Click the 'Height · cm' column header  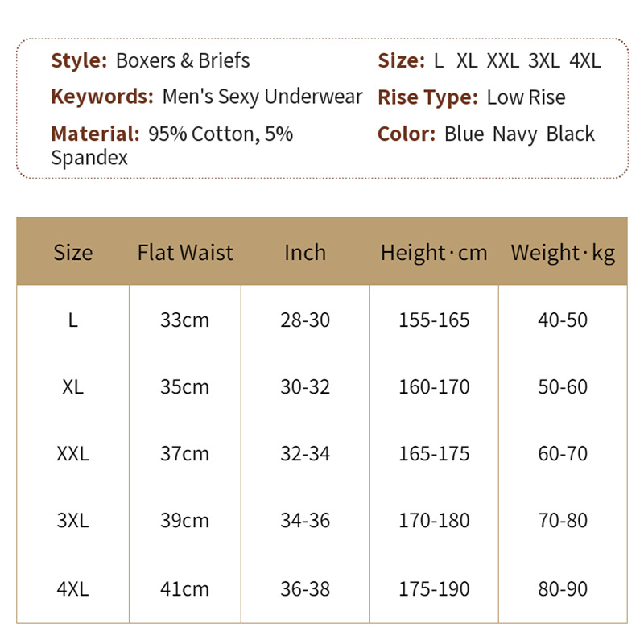coord(434,253)
